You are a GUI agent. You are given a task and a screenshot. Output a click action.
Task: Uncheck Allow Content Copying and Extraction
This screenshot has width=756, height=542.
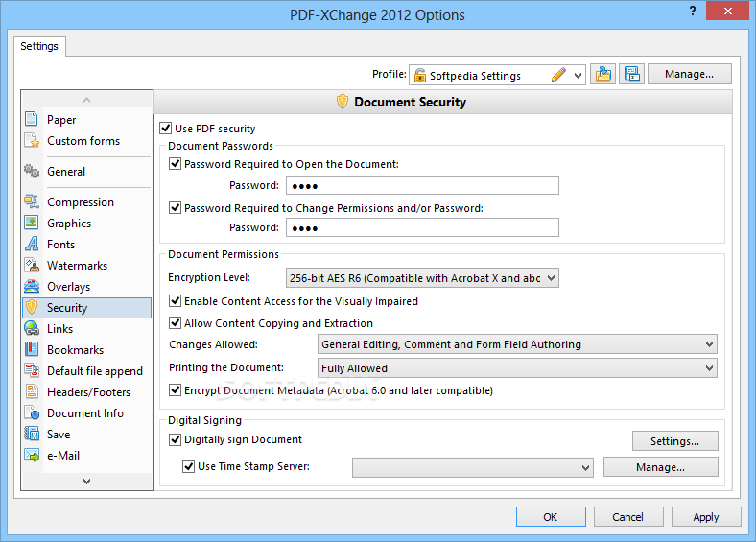coord(175,323)
